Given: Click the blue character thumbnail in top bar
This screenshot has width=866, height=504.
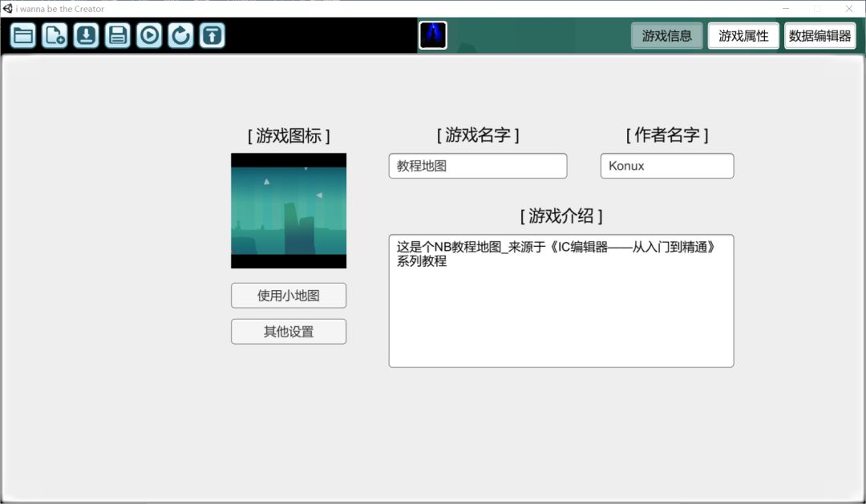Looking at the screenshot, I should point(433,35).
